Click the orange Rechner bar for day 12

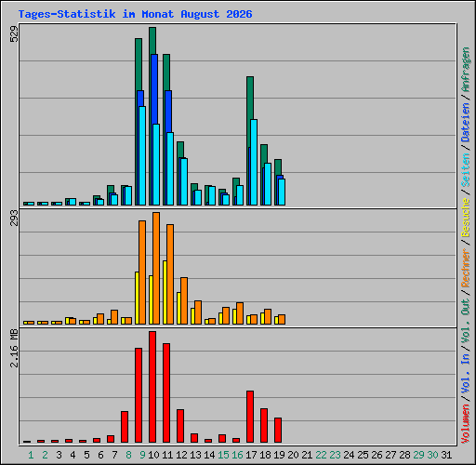click(x=184, y=300)
